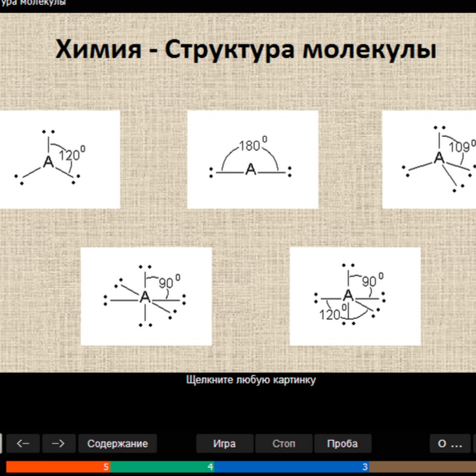The image size is (476, 476).
Task: Click the Щелкните любую картинку instruction text
Action: pos(251,380)
